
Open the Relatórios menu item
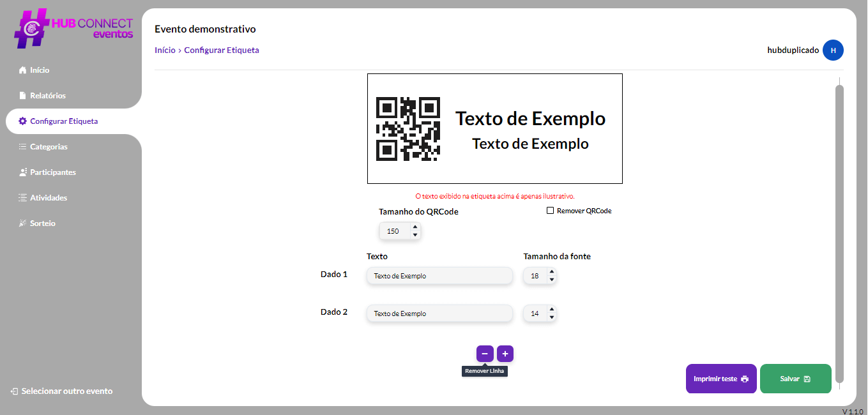(48, 96)
